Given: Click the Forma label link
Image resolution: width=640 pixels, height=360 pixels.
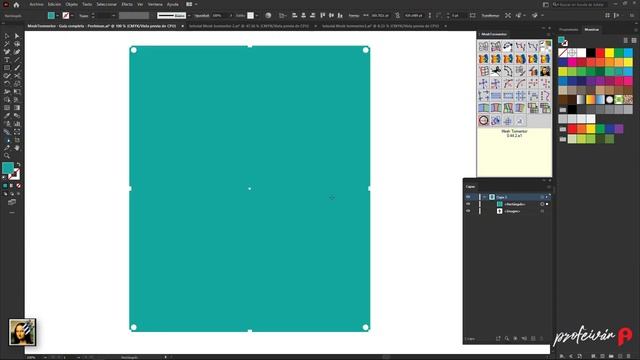Looking at the screenshot, I should pos(354,16).
